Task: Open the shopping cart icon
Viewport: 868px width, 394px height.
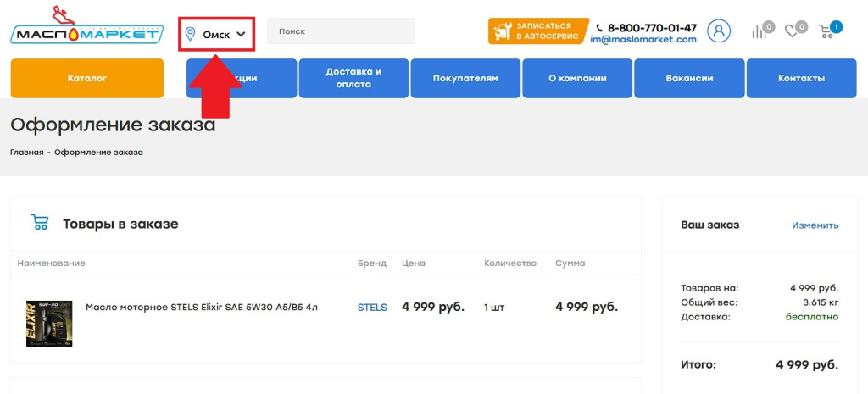Action: click(827, 31)
